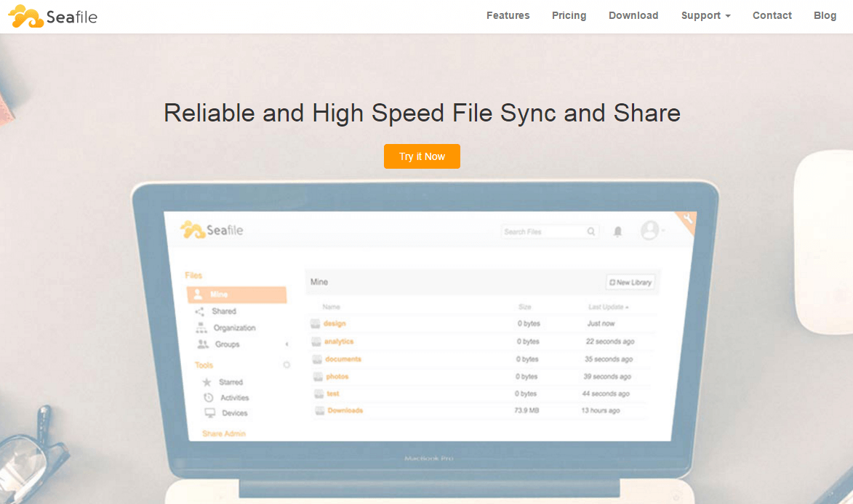Click the New Library button
This screenshot has width=853, height=504.
click(630, 282)
